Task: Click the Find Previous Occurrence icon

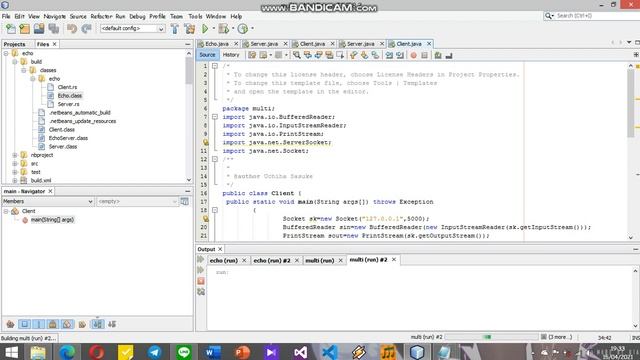Action: click(x=307, y=55)
